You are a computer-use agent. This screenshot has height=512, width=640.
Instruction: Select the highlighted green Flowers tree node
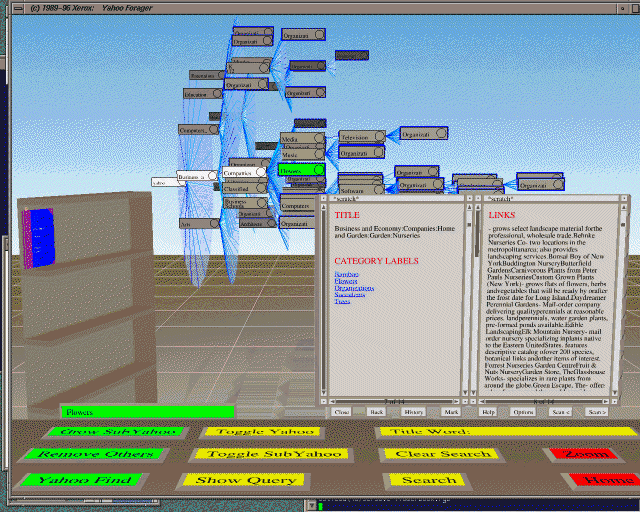pos(302,170)
